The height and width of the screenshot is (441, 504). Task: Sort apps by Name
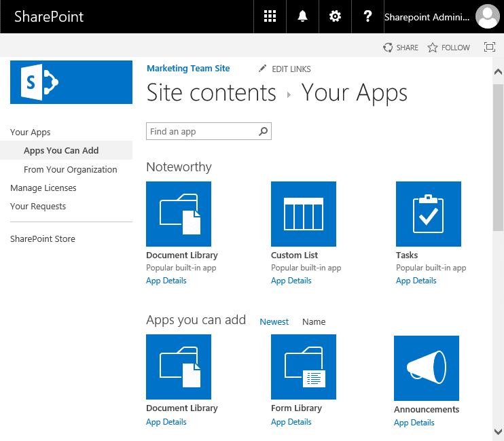pos(314,321)
